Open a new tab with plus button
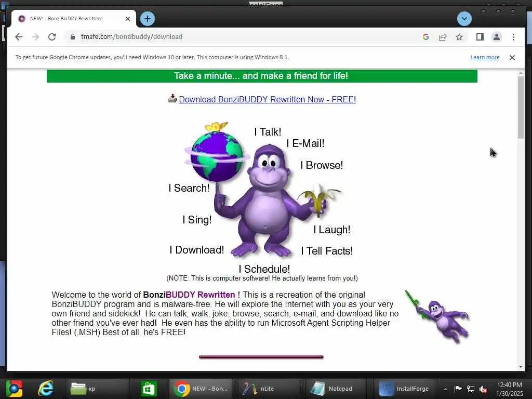This screenshot has width=532, height=399. 147,19
